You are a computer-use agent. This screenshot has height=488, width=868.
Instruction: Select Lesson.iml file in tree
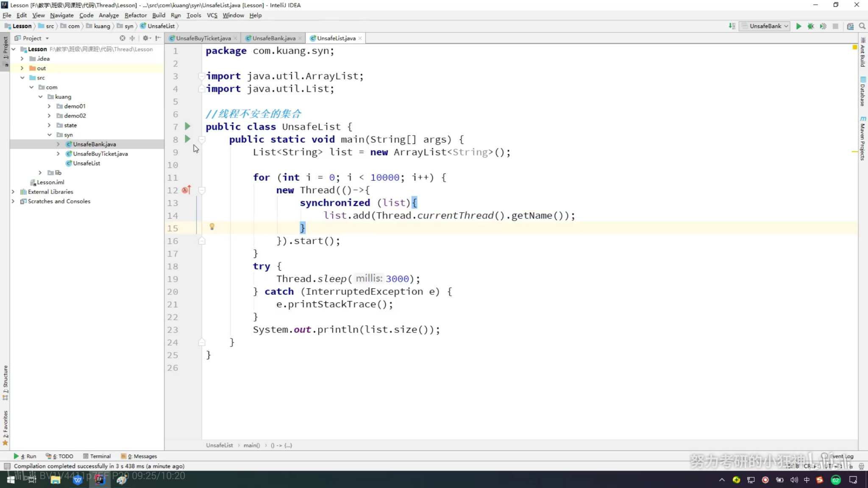[x=50, y=182]
